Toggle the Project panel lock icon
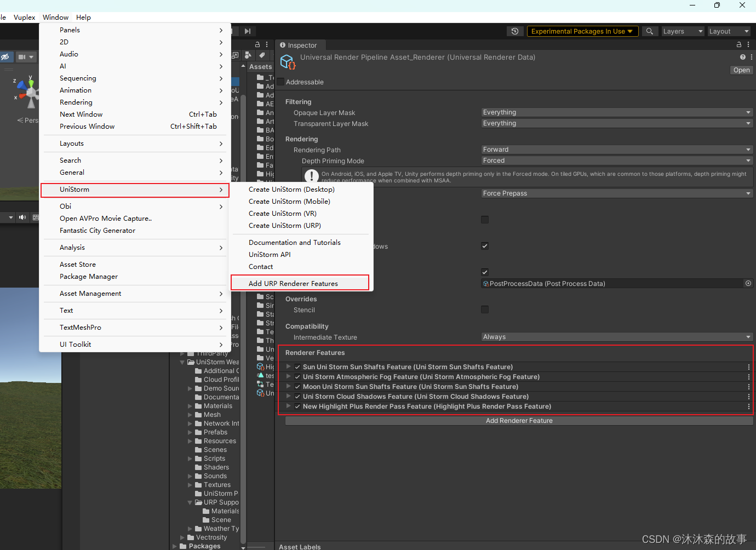This screenshot has width=756, height=550. point(257,44)
